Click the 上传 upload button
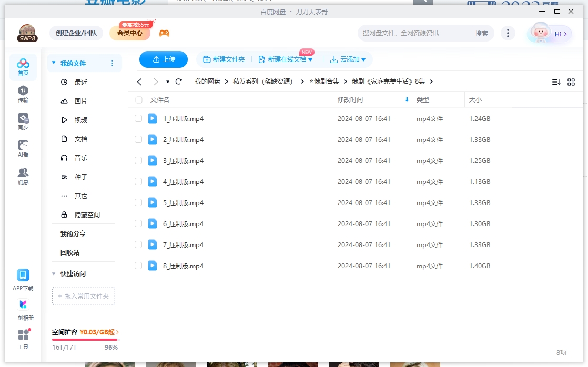588x367 pixels. point(164,59)
